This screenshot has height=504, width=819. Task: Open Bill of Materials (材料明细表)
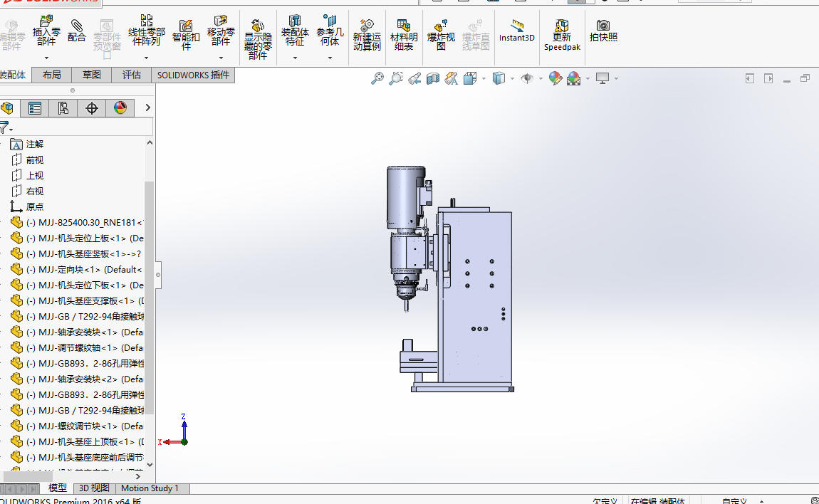point(404,34)
